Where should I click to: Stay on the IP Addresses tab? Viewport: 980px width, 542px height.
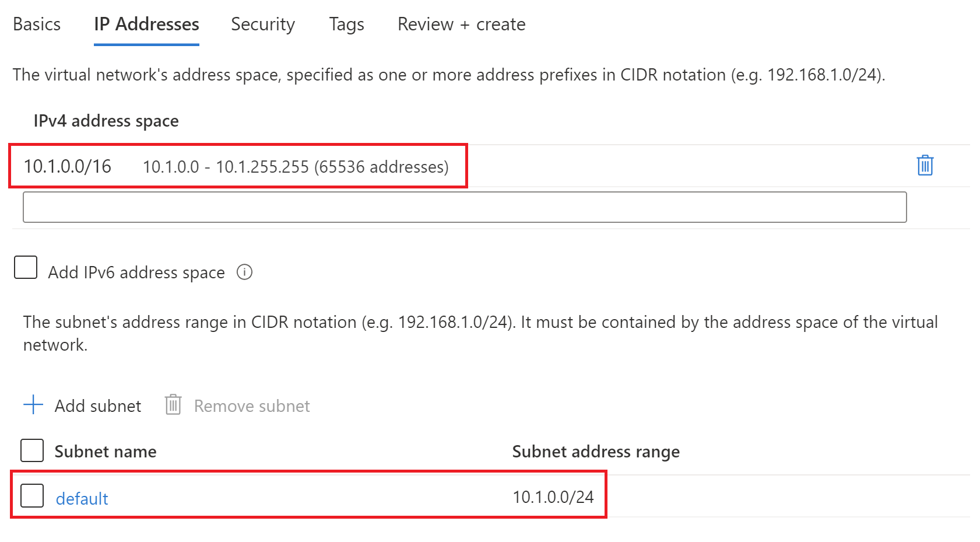tap(146, 24)
